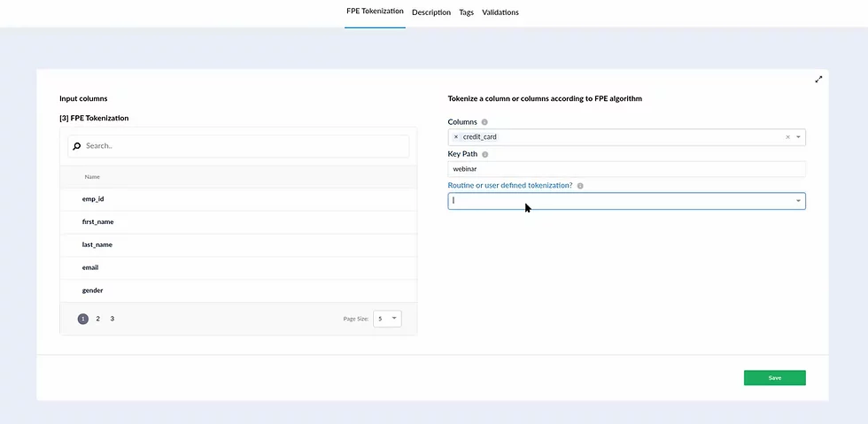The width and height of the screenshot is (868, 424).
Task: Click the input columns Search field
Action: (238, 146)
